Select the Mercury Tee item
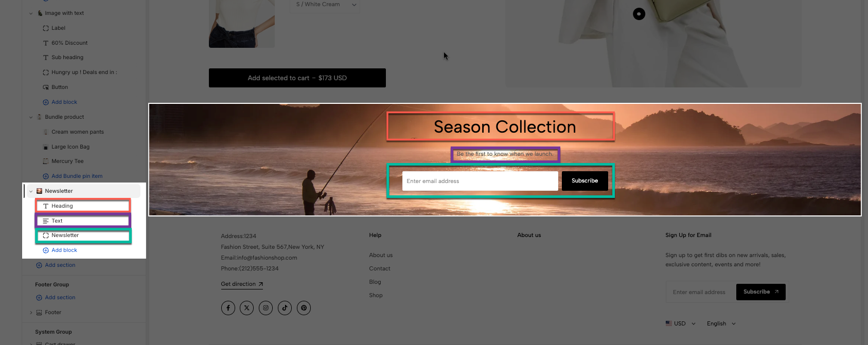The width and height of the screenshot is (868, 345). (x=67, y=161)
